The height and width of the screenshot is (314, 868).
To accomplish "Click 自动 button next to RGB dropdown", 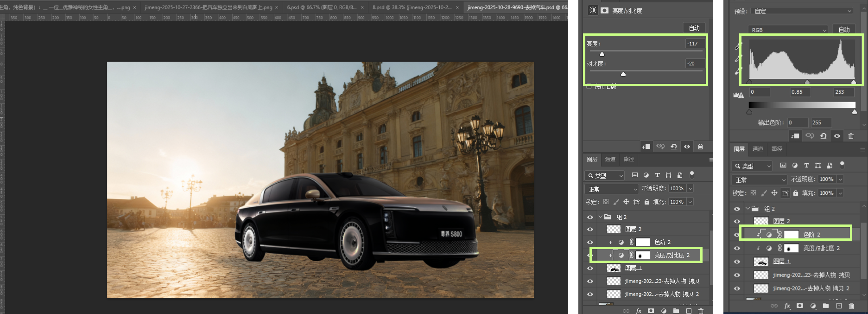I will coord(844,30).
